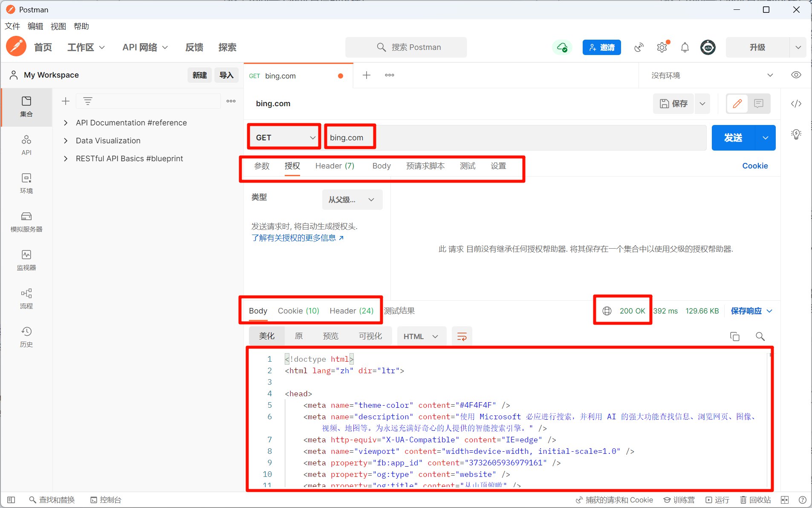Image resolution: width=812 pixels, height=508 pixels.
Task: Open the HTML response format dropdown
Action: coord(421,337)
